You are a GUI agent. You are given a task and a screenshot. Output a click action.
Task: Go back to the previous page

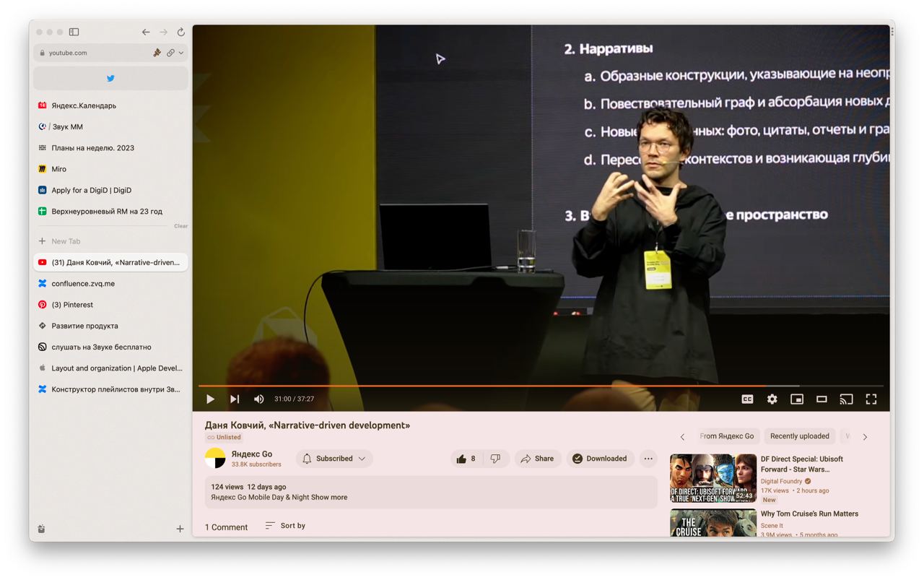point(146,32)
